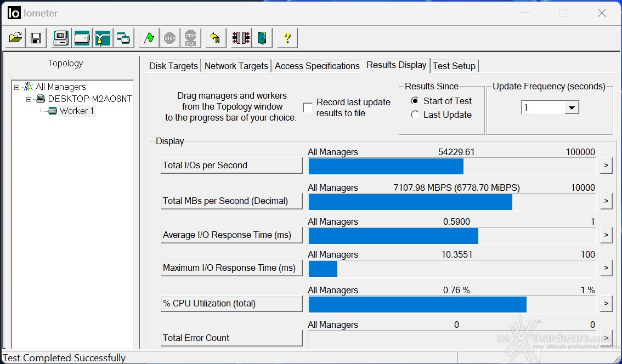Screen dimensions: 622x364
Task: Save the test configuration to file
Action: (36, 38)
